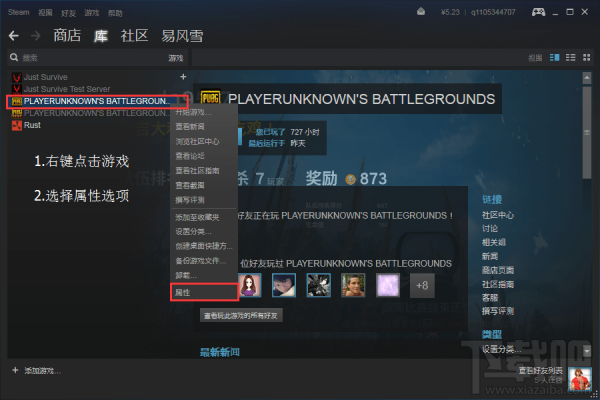Click the plus icon for Add Game
This screenshot has width=600, height=400.
tap(15, 370)
